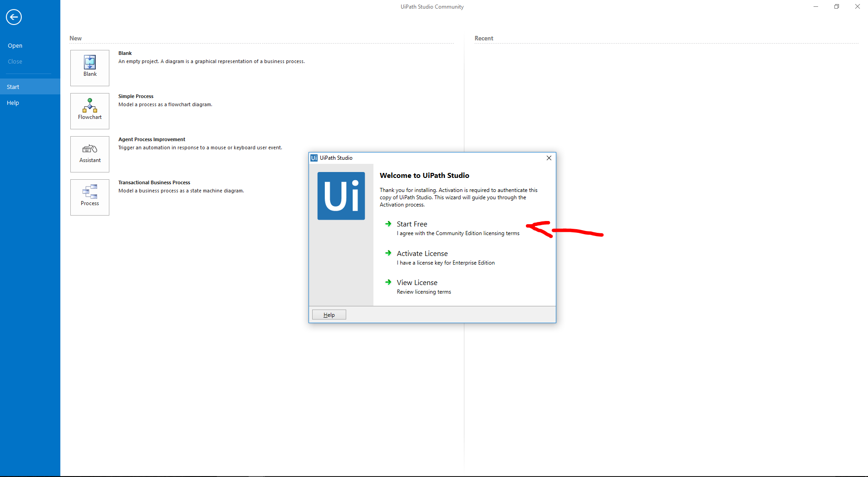The height and width of the screenshot is (477, 868).
Task: Click 'Trigger an automation in response' description
Action: click(x=200, y=148)
